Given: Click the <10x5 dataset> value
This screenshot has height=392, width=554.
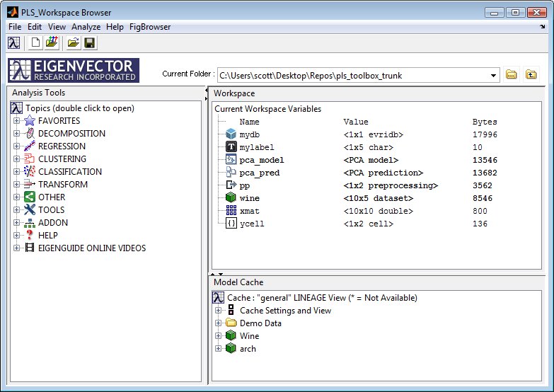Looking at the screenshot, I should [x=379, y=198].
